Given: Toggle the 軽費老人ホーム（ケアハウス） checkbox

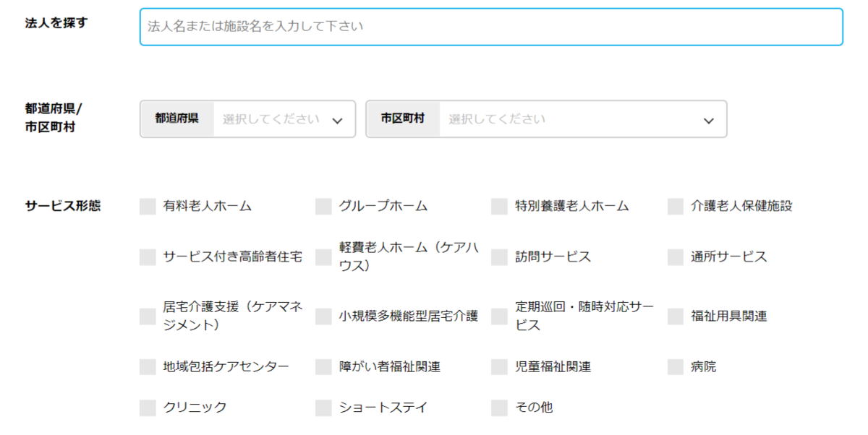Looking at the screenshot, I should click(x=323, y=257).
